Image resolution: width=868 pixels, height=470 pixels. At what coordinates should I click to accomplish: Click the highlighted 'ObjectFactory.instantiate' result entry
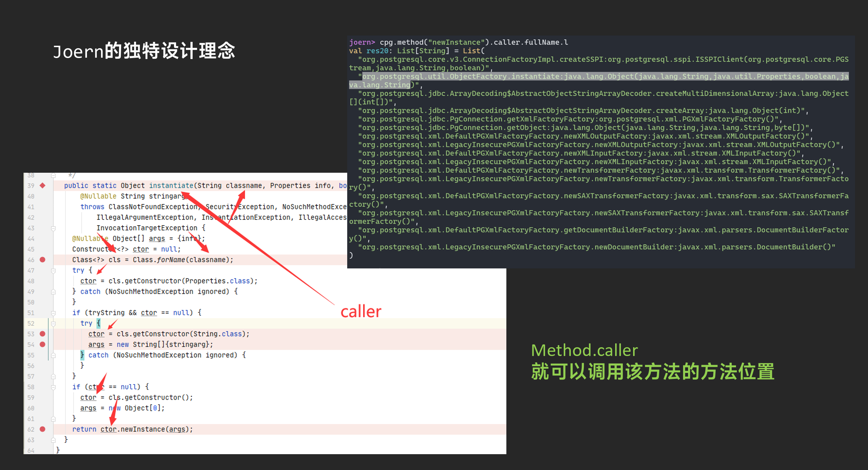click(x=599, y=81)
